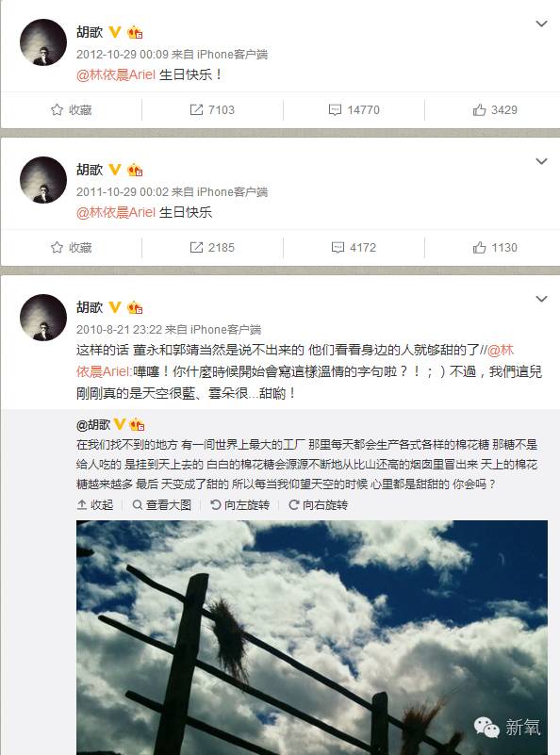Expand the chevron menu on 2012-10-29 post
Image resolution: width=560 pixels, height=755 pixels.
[x=542, y=24]
